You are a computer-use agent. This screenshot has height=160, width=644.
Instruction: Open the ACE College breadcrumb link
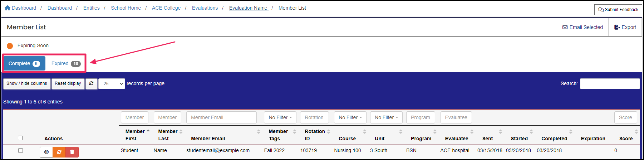(166, 8)
